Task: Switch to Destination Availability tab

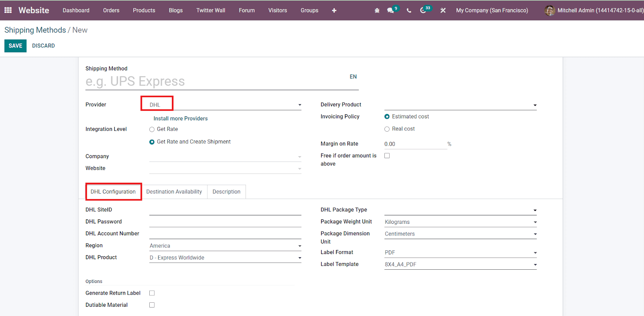Action: point(174,192)
